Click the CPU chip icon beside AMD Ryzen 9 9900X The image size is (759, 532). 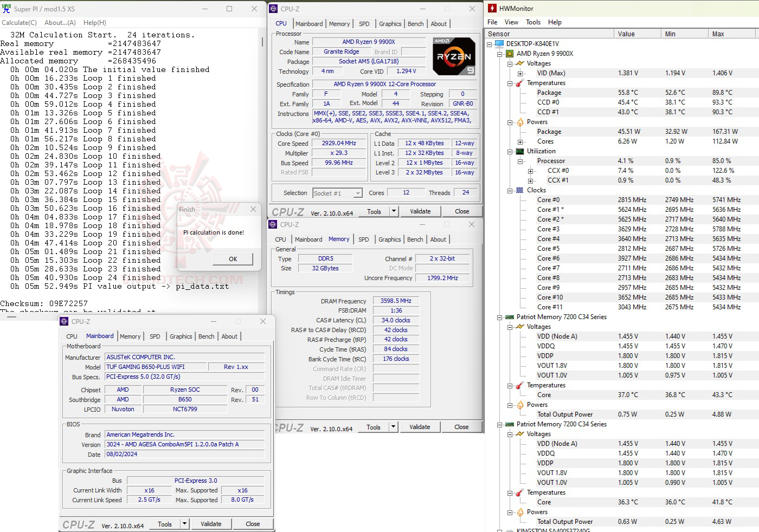click(510, 53)
